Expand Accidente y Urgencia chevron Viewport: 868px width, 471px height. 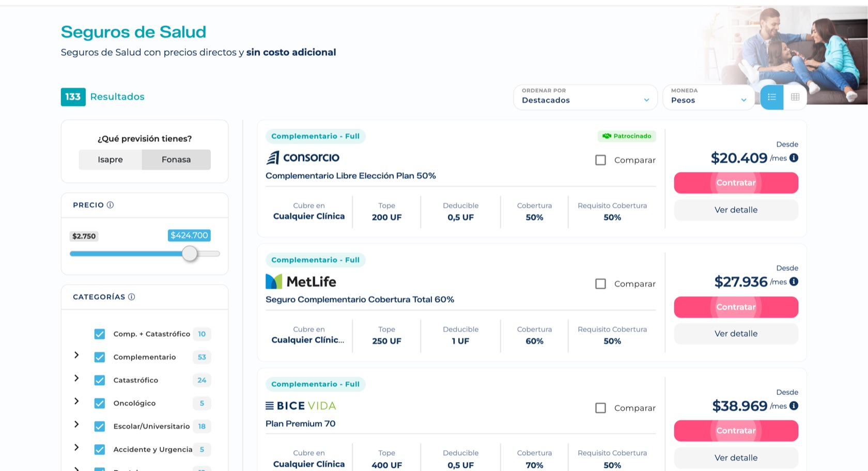76,447
